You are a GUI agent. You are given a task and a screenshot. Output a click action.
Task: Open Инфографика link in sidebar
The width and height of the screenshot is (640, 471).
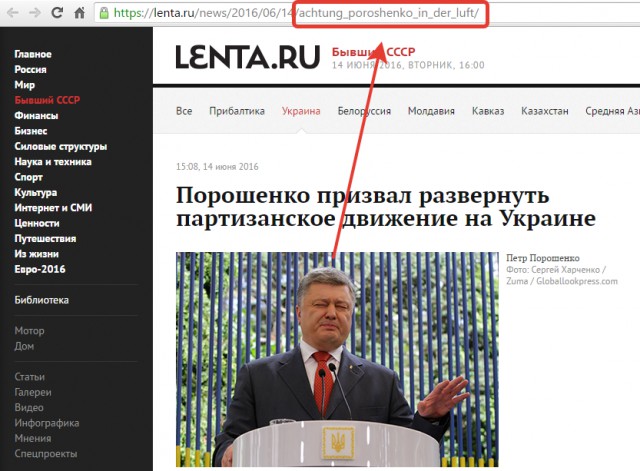[47, 423]
